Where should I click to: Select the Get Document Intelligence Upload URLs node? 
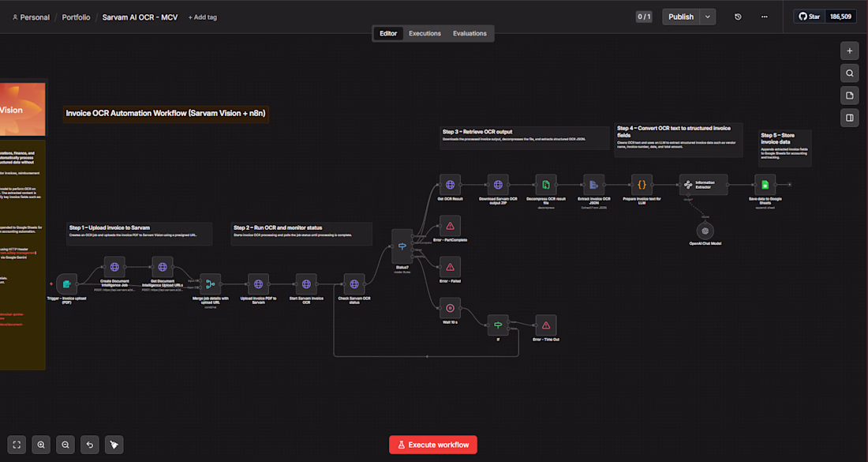pyautogui.click(x=163, y=267)
